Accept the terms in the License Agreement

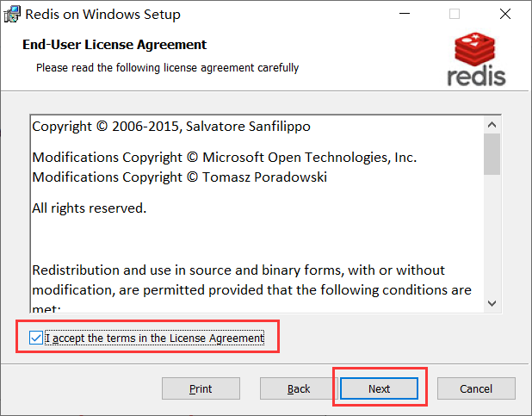point(35,338)
